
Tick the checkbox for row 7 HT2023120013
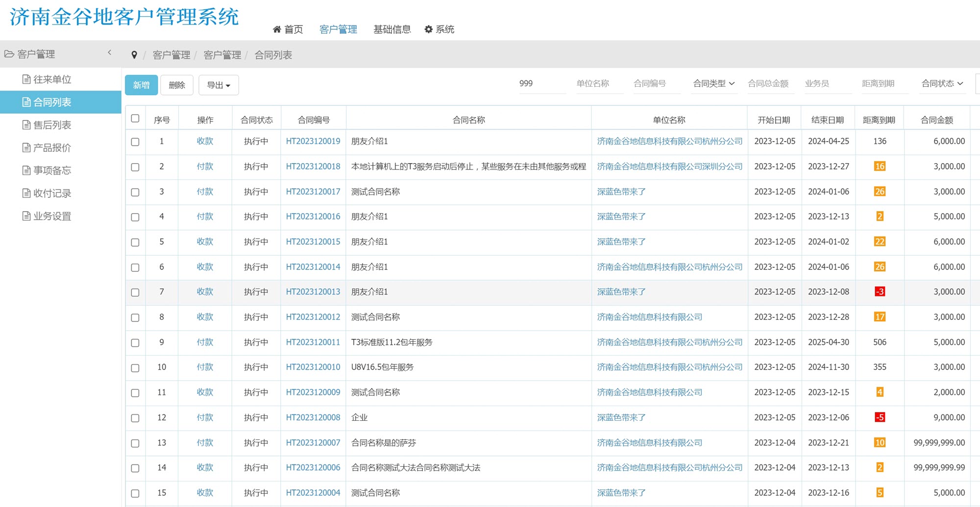coord(135,292)
